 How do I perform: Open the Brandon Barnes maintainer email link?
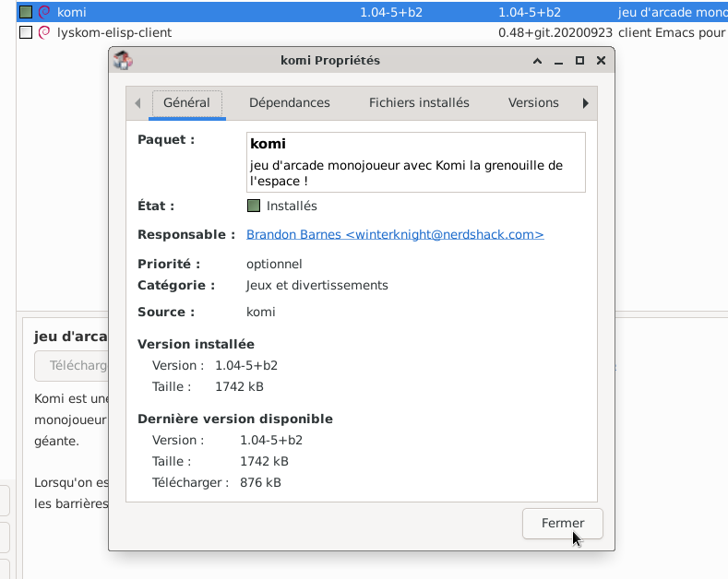[x=395, y=235]
